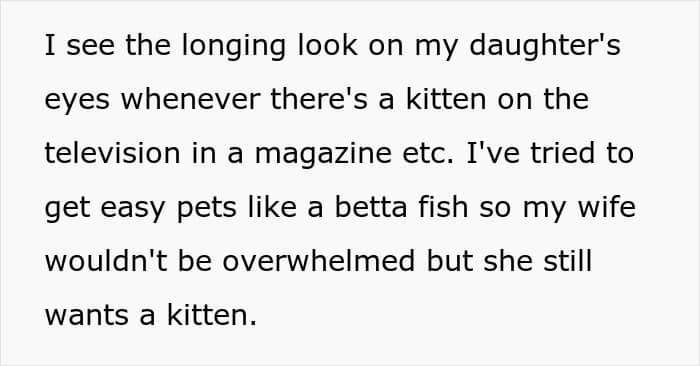Viewport: 700px width, 366px height.
Task: Select the word "there's"
Action: pyautogui.click(x=319, y=99)
